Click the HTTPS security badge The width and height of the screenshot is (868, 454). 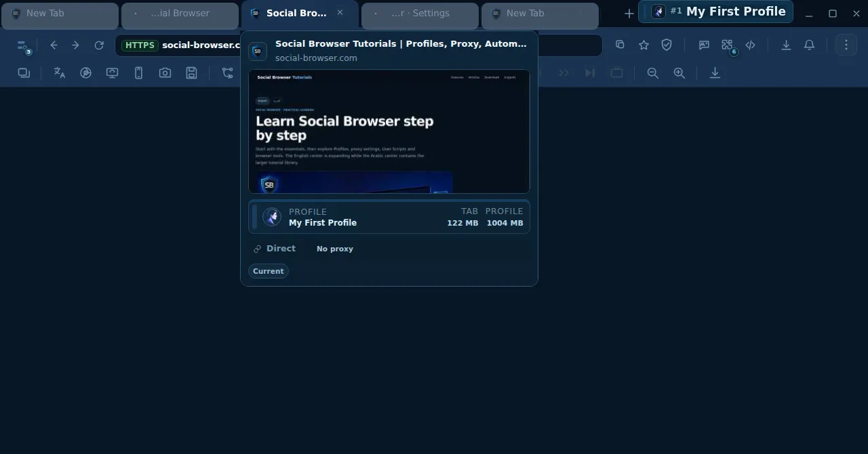click(x=140, y=45)
